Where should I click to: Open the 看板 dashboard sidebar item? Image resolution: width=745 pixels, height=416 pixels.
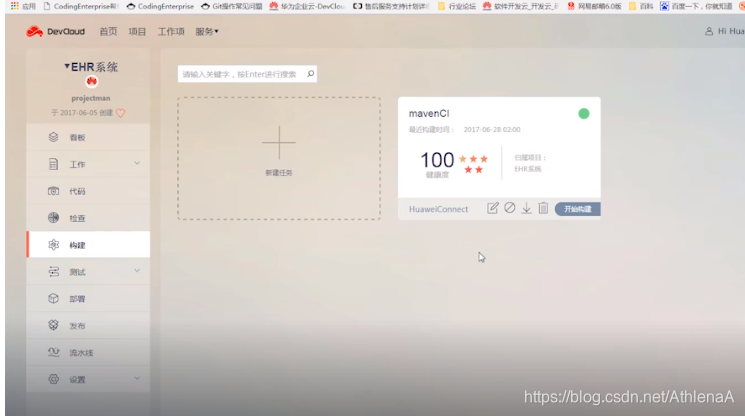tap(88, 137)
